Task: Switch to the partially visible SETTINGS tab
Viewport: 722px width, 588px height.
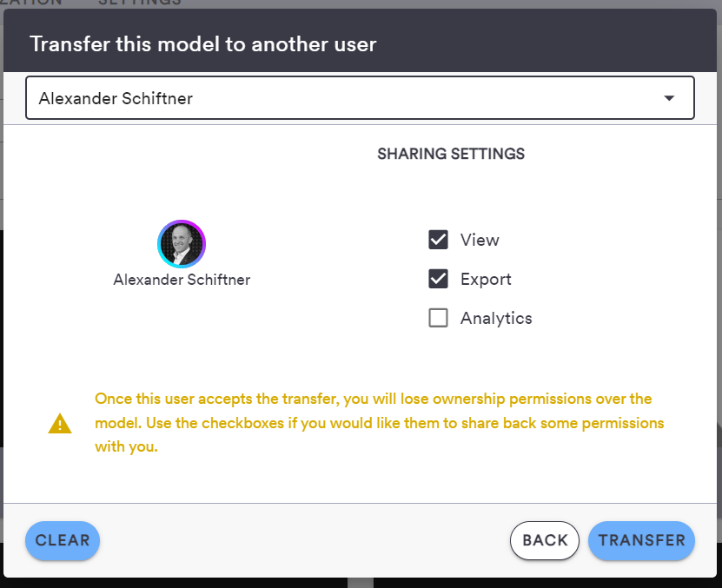Action: 139,3
